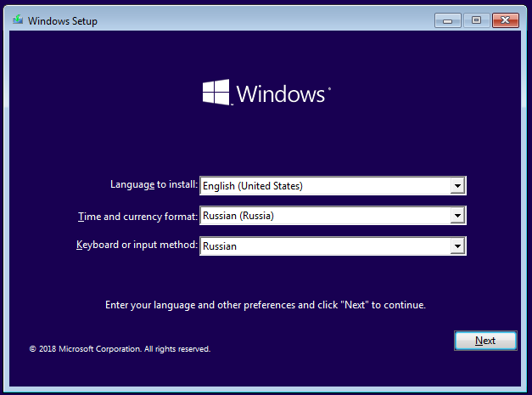
Task: Click the Windows Setup title text
Action: point(63,21)
